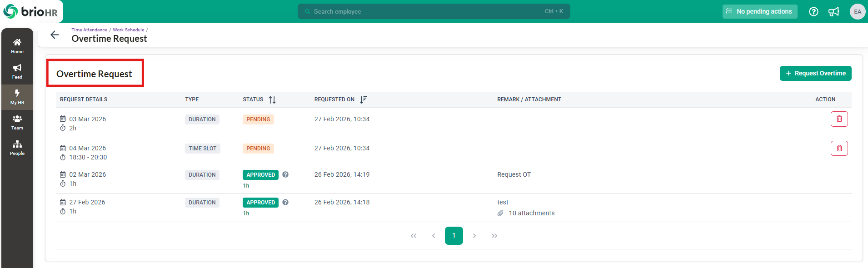Delete the 04 Mar 2026 time slot request
868x268 pixels.
point(839,148)
